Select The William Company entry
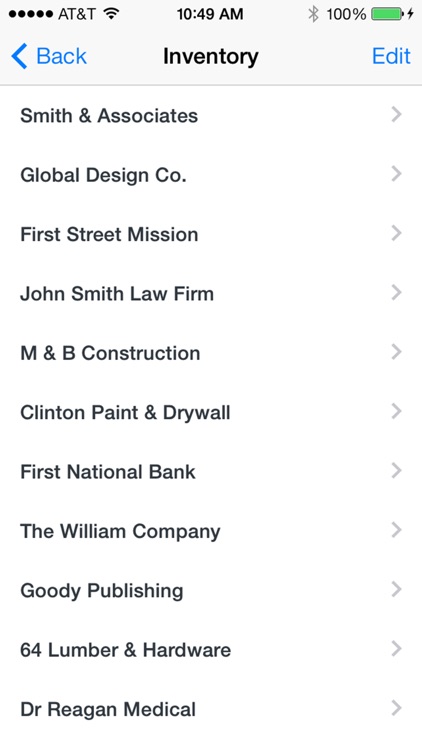The width and height of the screenshot is (422, 750). click(x=211, y=530)
